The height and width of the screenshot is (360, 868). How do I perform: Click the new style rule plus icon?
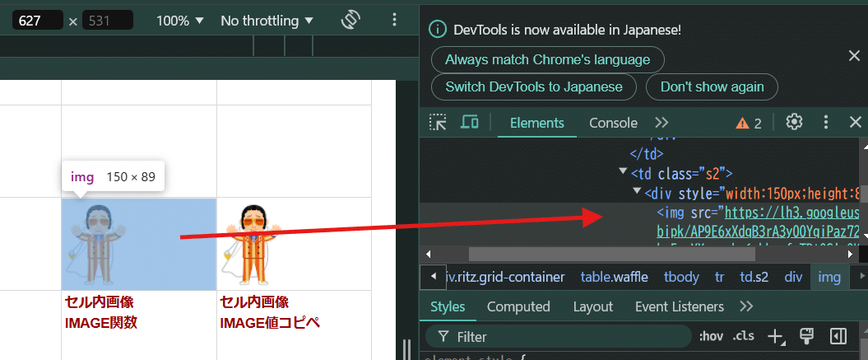coord(777,336)
